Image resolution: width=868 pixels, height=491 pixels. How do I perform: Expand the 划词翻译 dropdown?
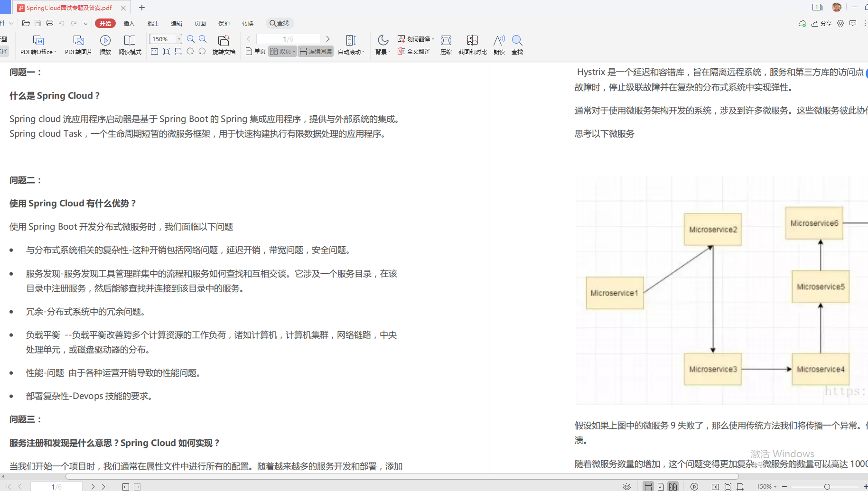[x=433, y=39]
